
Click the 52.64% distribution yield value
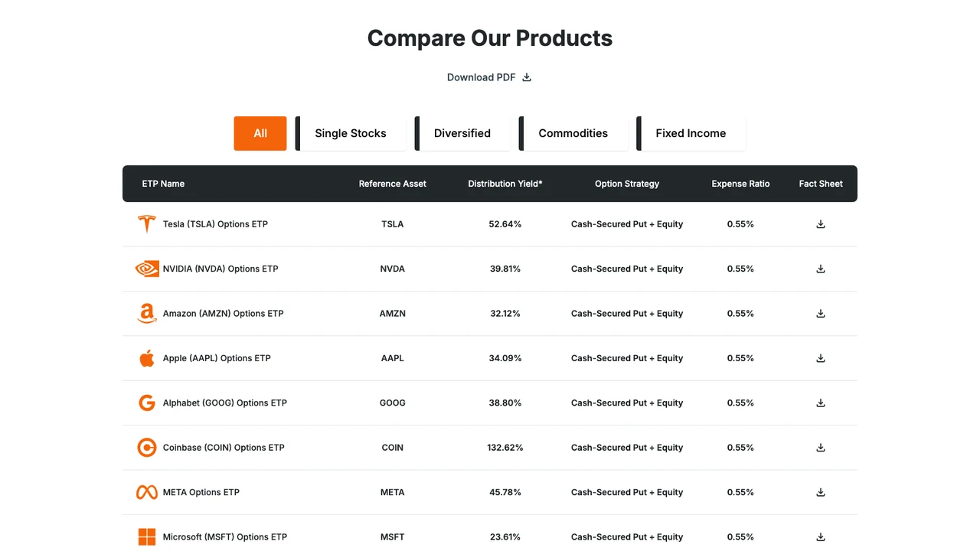tap(505, 224)
